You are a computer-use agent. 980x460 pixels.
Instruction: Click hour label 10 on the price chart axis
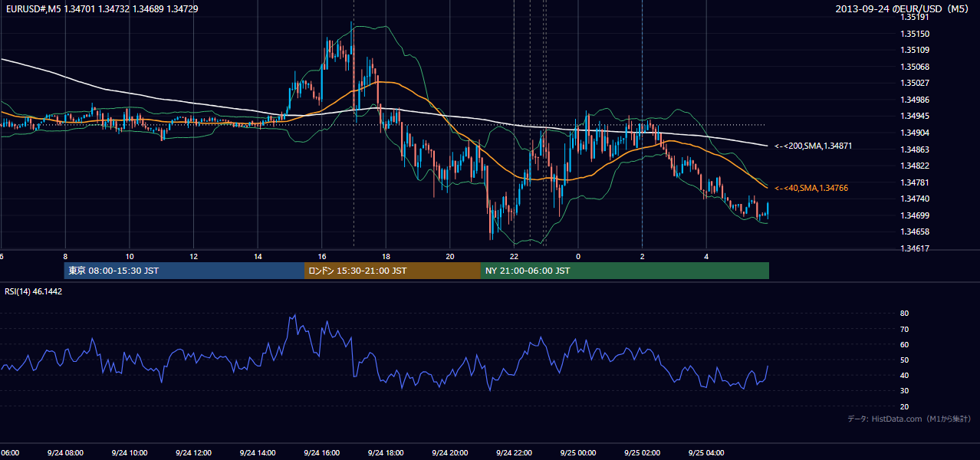(x=130, y=256)
